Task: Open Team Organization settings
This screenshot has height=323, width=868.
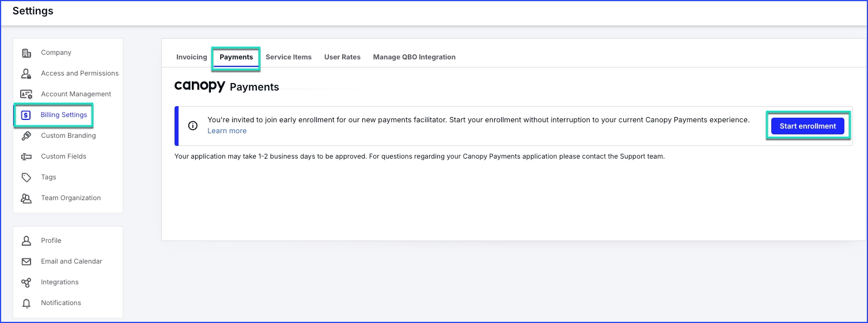Action: click(71, 198)
